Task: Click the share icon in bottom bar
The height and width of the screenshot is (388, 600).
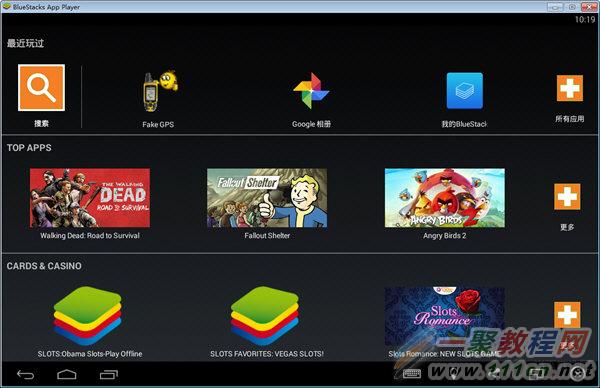Action: pyautogui.click(x=494, y=373)
